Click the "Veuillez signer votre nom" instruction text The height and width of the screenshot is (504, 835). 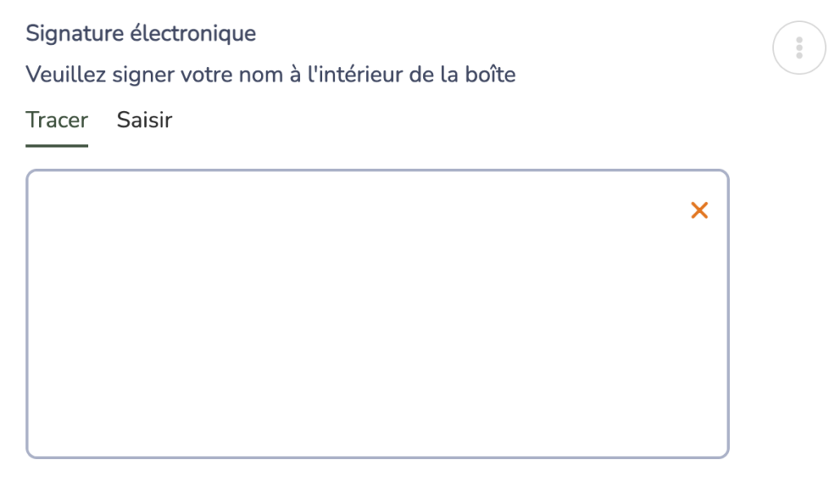(271, 75)
